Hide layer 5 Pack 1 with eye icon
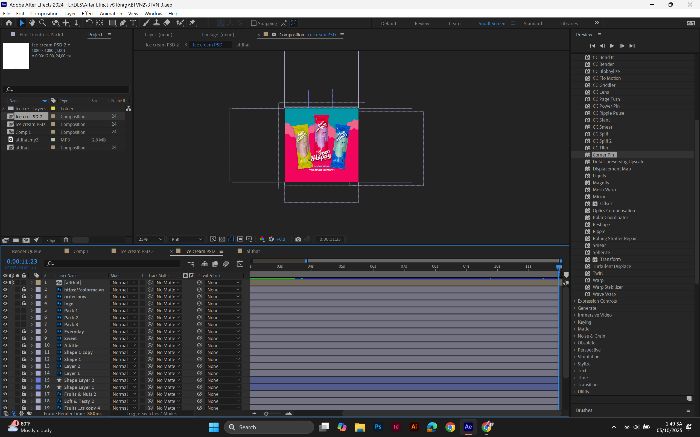Viewport: 700px width, 437px height. click(5, 311)
